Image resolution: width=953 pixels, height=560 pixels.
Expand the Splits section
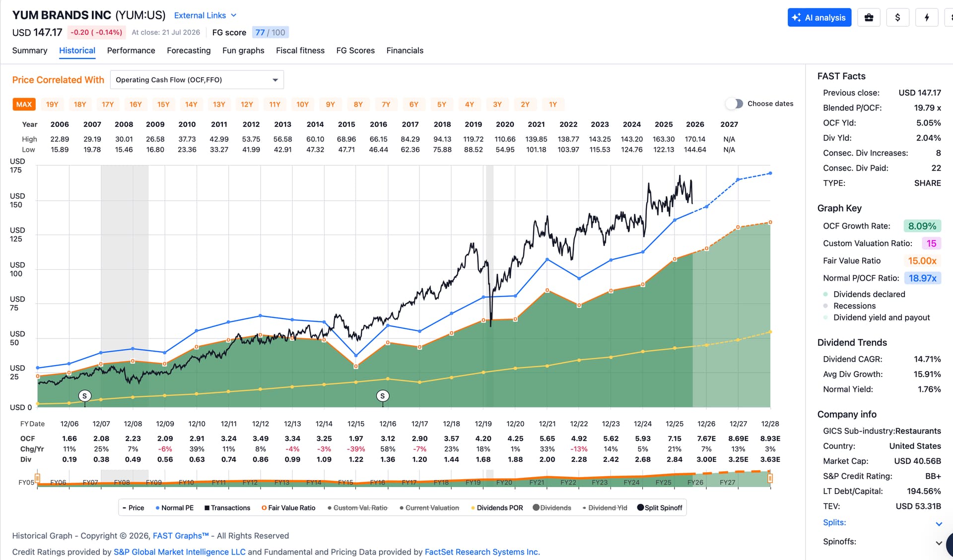[883, 523]
